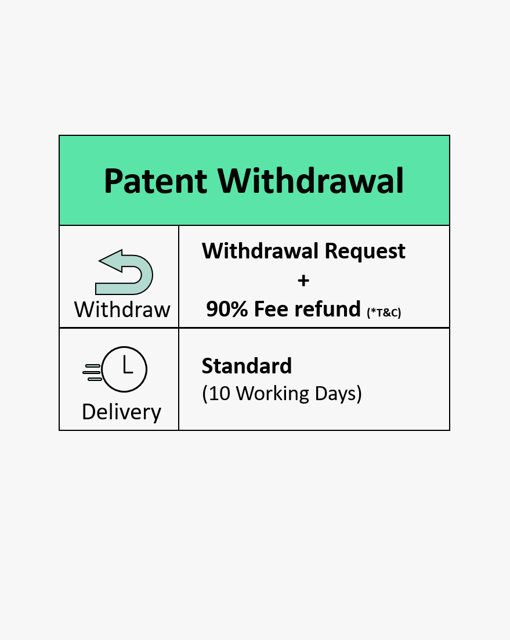Viewport: 510px width, 640px height.
Task: Select the Standard delivery option text
Action: pyautogui.click(x=247, y=366)
